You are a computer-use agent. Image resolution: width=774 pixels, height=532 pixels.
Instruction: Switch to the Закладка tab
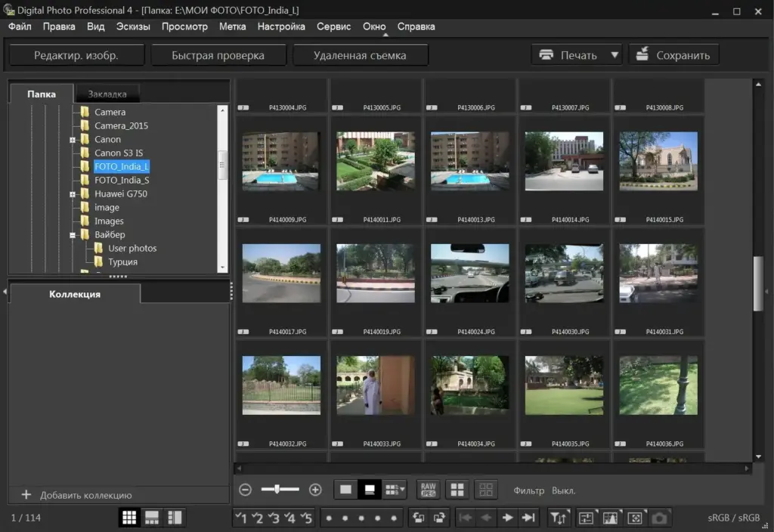tap(107, 94)
